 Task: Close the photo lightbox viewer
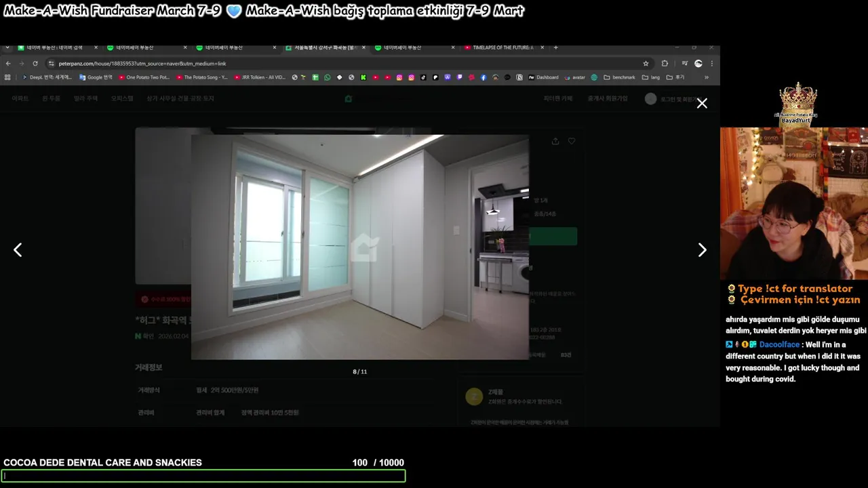point(702,103)
